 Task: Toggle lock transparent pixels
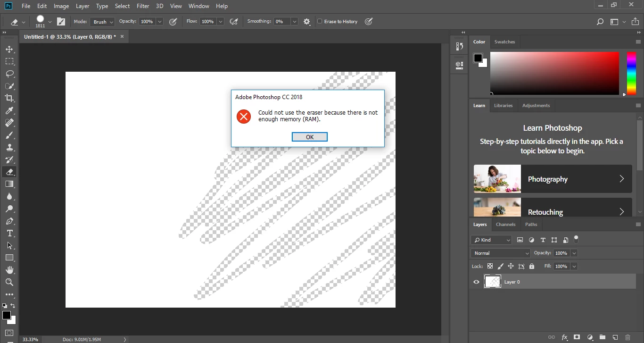click(490, 266)
